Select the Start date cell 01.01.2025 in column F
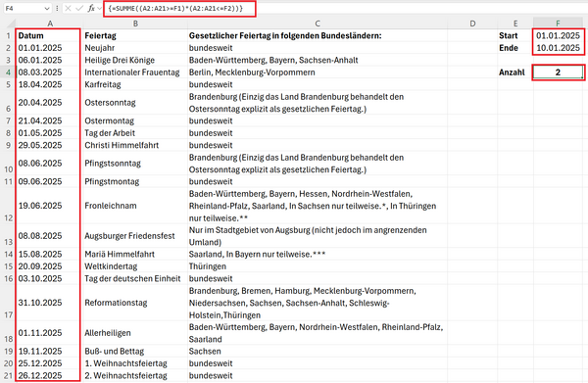 pyautogui.click(x=558, y=35)
